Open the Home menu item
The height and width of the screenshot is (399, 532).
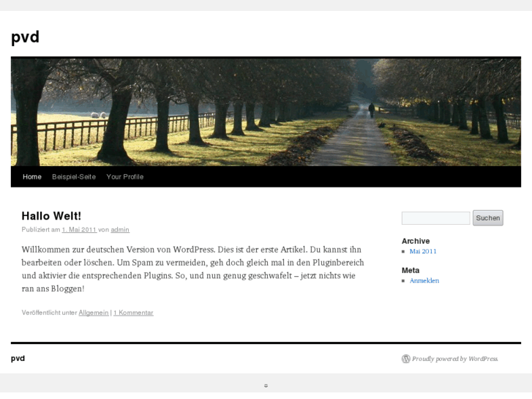[32, 176]
